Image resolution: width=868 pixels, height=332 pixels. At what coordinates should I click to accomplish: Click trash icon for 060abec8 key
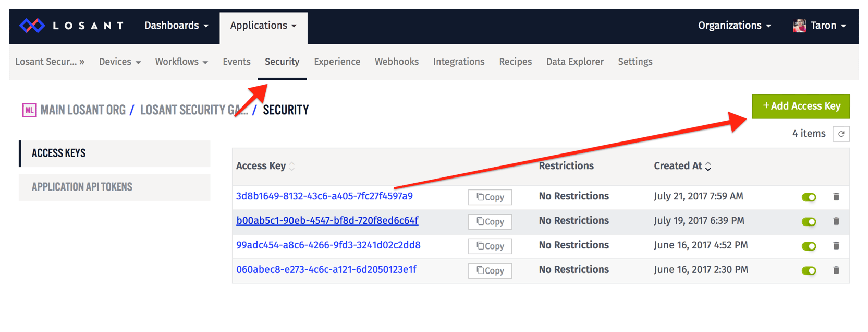[836, 270]
